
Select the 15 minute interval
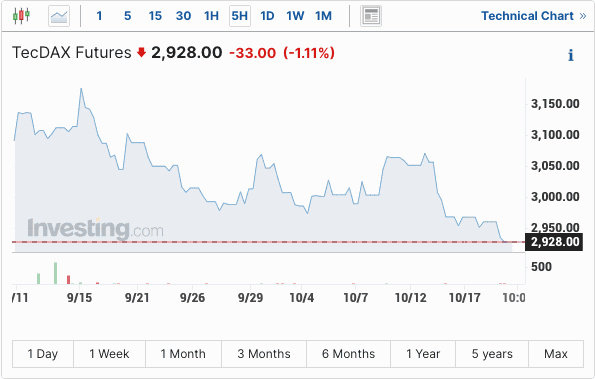(x=155, y=16)
